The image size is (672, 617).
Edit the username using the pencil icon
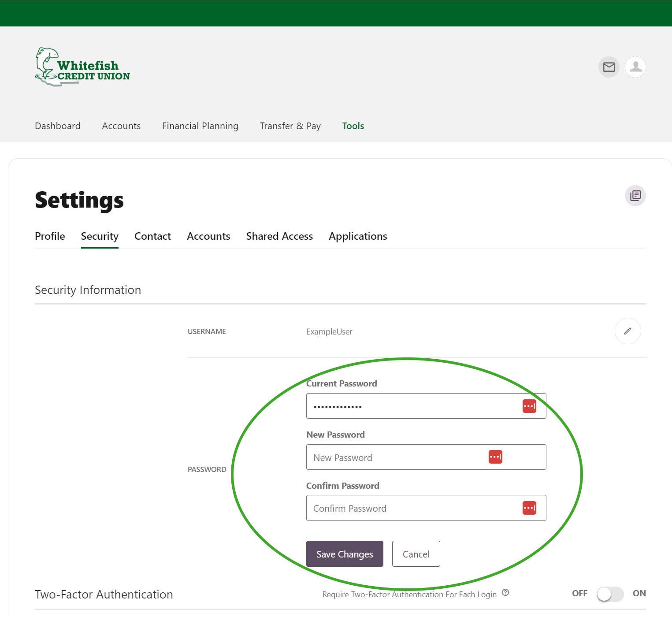(627, 331)
